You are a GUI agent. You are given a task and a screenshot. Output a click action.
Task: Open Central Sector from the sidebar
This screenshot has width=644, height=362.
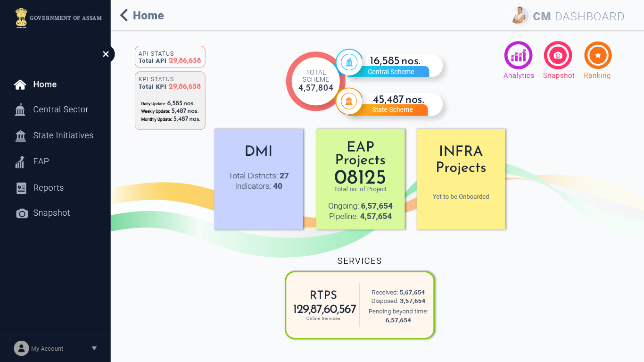[x=60, y=109]
